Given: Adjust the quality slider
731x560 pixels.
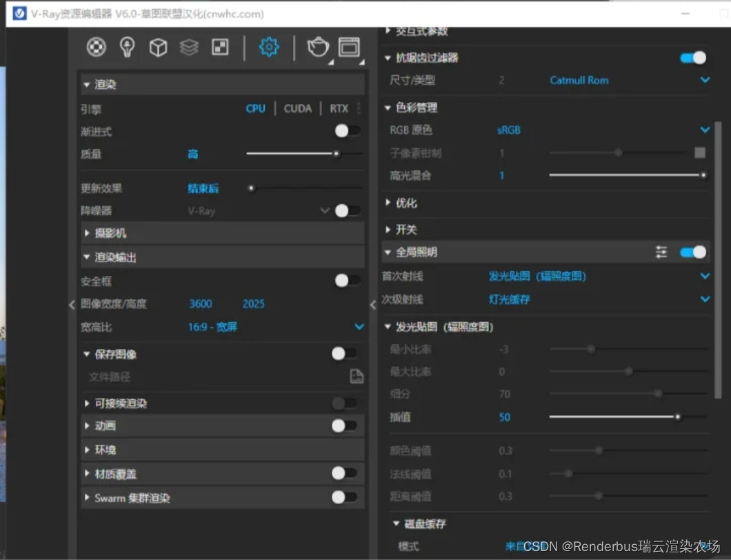Looking at the screenshot, I should point(304,153).
